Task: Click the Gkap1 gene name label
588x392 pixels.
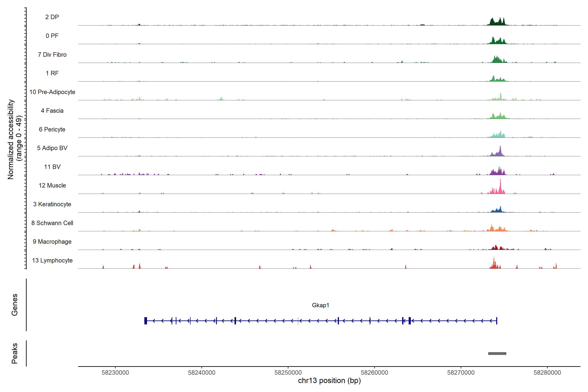Action: (320, 305)
